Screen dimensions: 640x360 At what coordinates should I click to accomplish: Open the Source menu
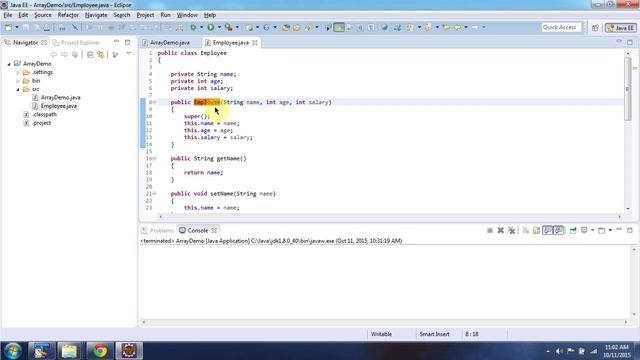pyautogui.click(x=43, y=15)
